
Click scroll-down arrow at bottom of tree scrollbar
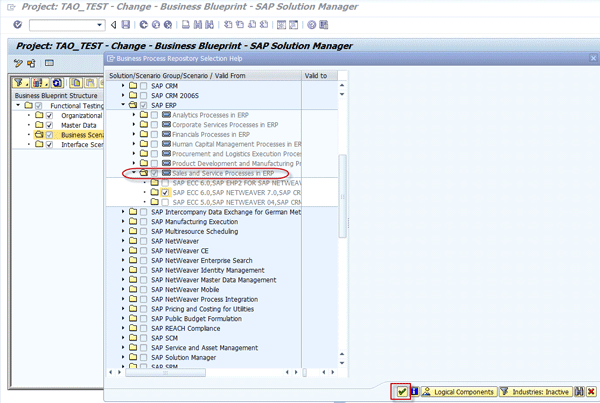(x=342, y=363)
